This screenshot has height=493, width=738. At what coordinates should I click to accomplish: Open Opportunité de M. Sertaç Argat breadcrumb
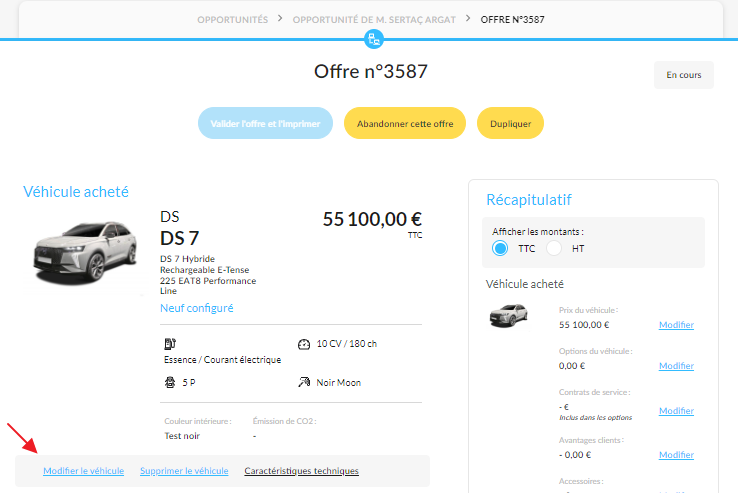tap(374, 20)
